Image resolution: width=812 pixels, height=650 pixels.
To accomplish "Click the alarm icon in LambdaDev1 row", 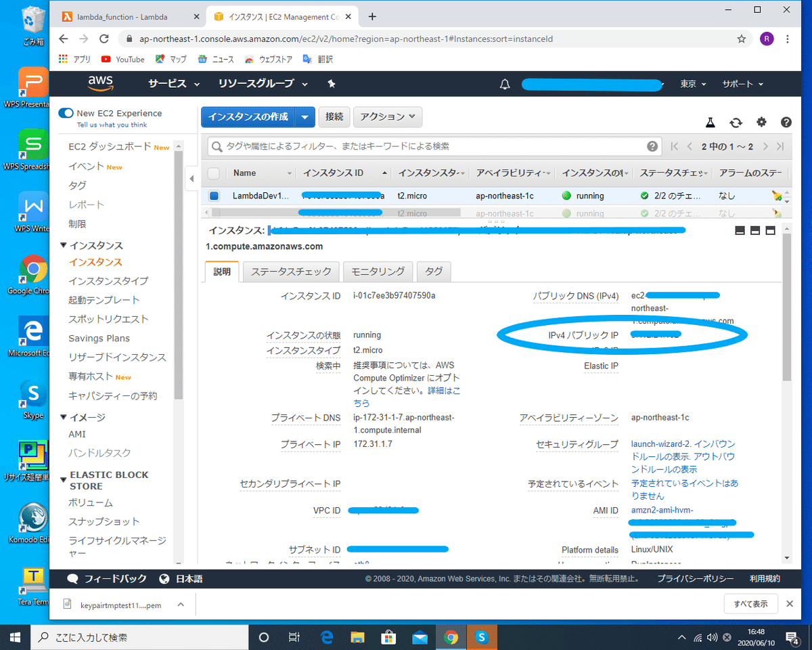I will coord(776,196).
